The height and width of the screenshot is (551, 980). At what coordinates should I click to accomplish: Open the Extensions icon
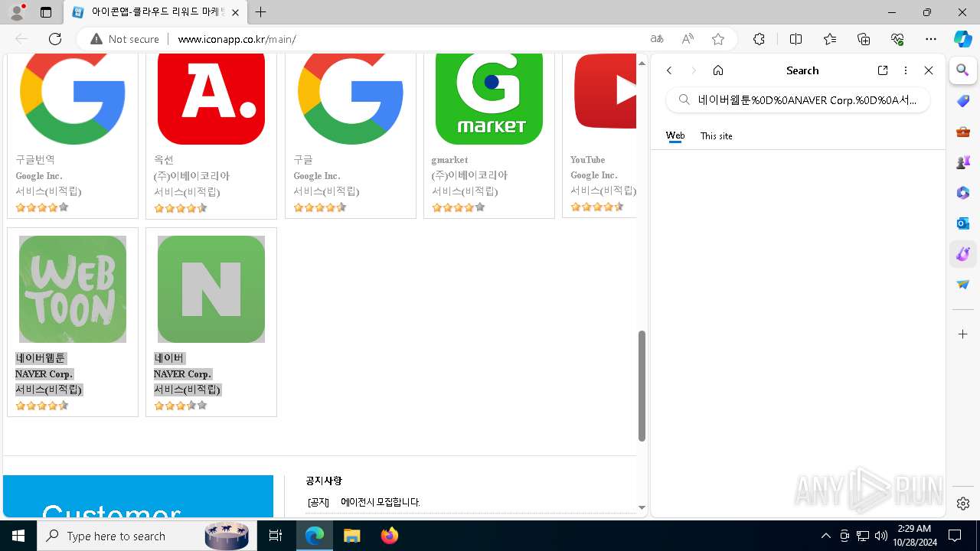759,39
